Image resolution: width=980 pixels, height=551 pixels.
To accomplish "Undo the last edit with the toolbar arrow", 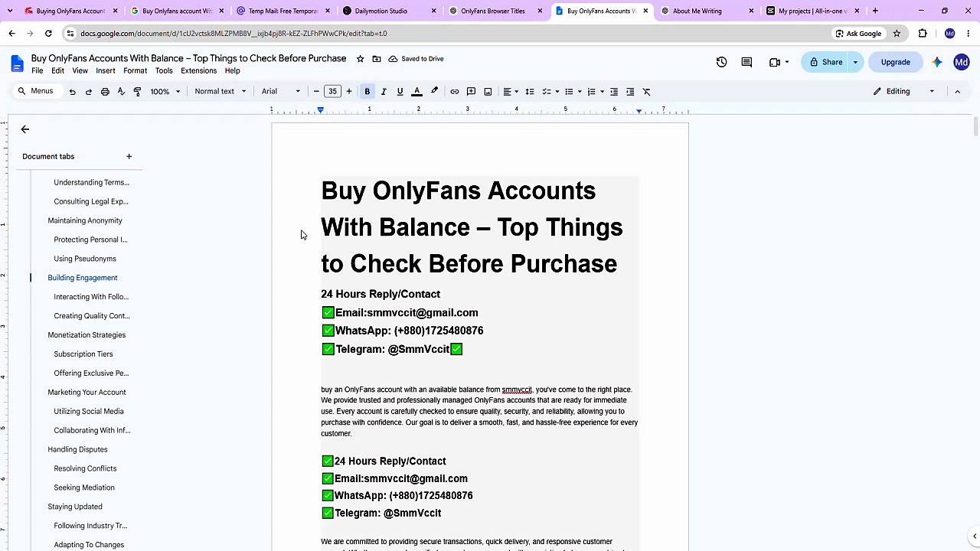I will coord(72,92).
